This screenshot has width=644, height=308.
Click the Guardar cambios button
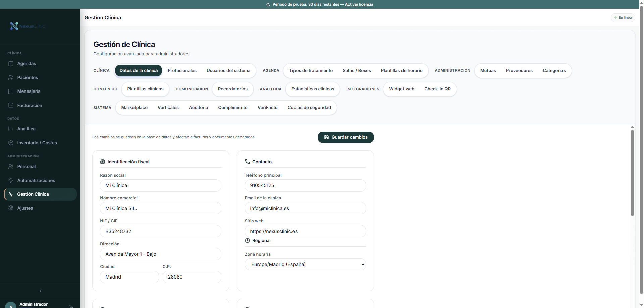[345, 137]
